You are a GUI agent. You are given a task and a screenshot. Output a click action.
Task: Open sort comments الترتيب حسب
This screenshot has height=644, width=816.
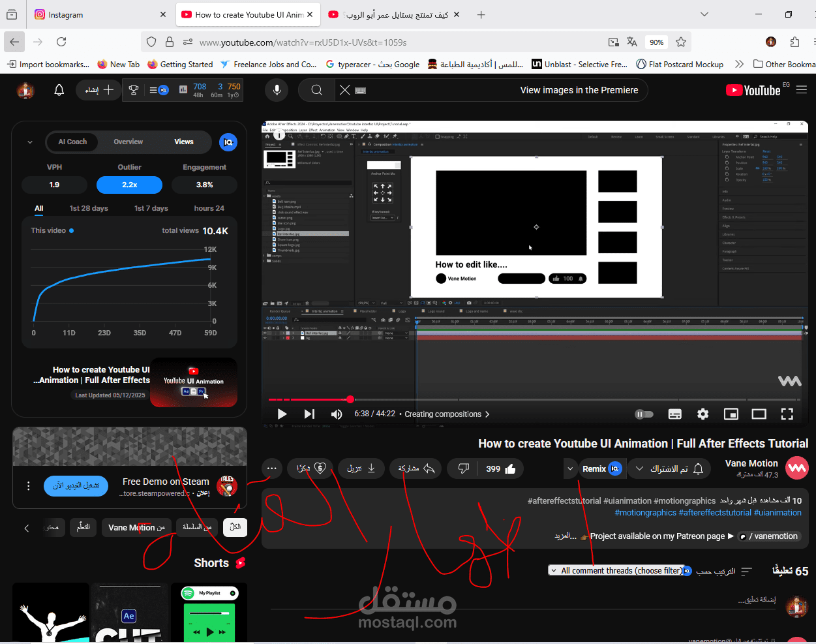[x=724, y=571]
